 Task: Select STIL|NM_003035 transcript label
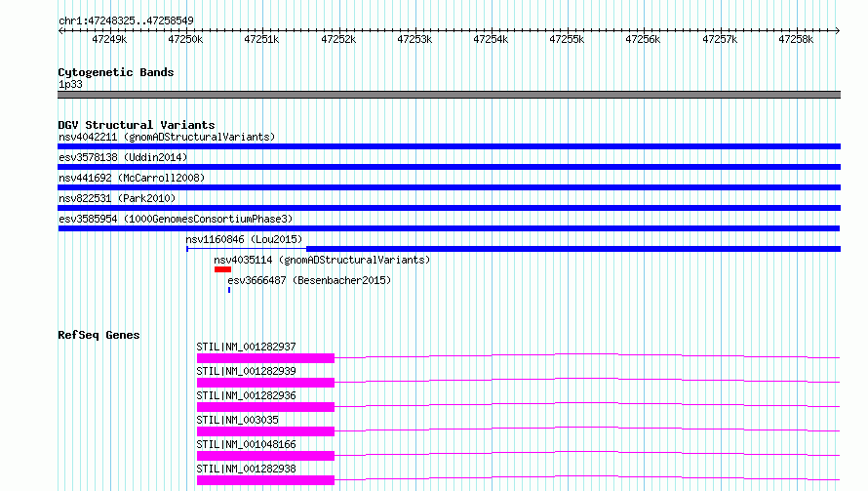point(237,420)
